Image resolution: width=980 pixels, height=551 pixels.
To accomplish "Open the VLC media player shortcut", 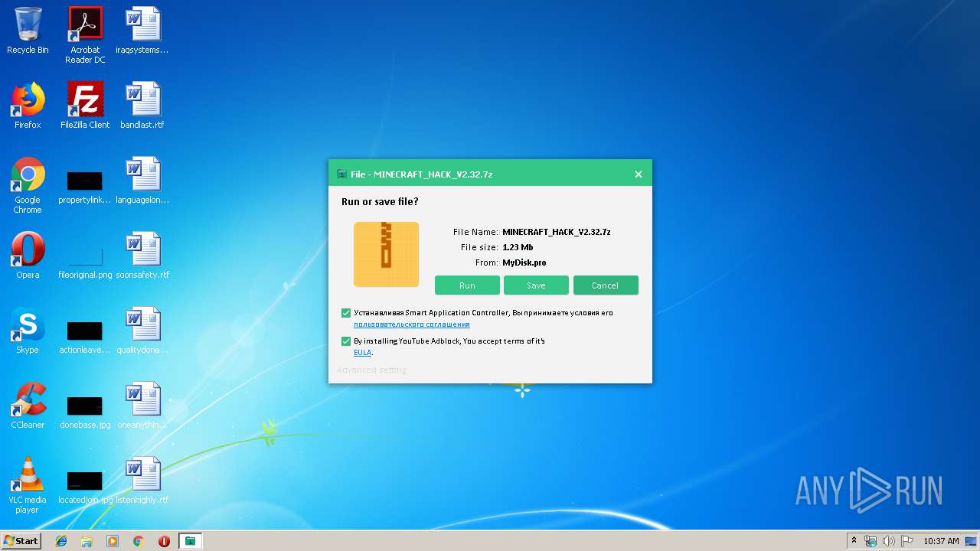I will click(28, 485).
